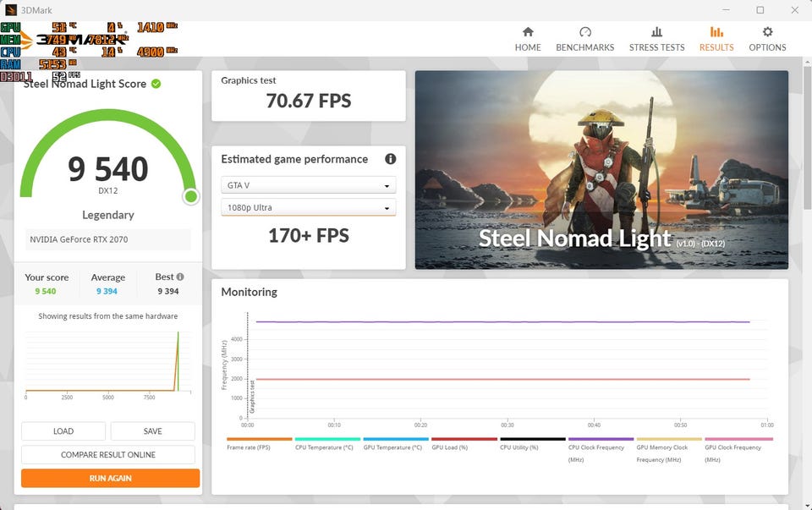This screenshot has width=812, height=510.
Task: Toggle GPU Temperature legend item
Action: 396,444
